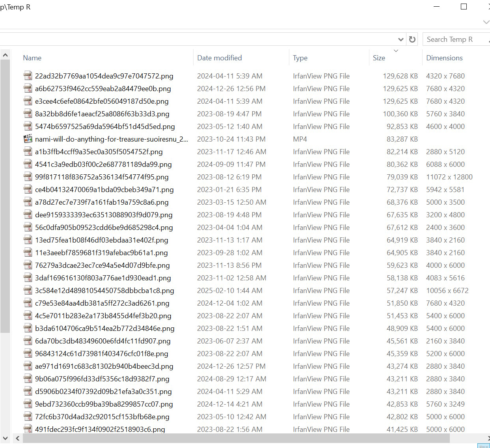Click the icon for 76279a3dcae23ec7ce94a5e4d07d9bfe.png
Screen dimensions: 490x448
point(28,265)
